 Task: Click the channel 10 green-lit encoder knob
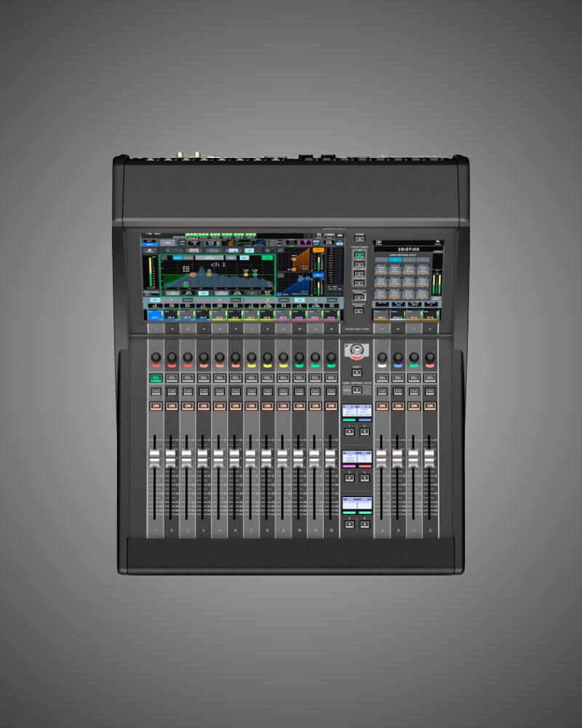pyautogui.click(x=299, y=357)
